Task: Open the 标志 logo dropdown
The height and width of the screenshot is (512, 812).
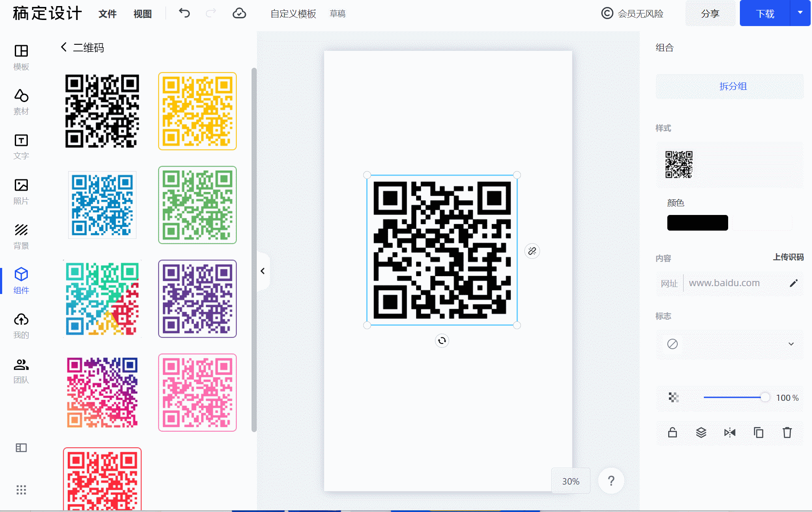Action: pyautogui.click(x=730, y=344)
